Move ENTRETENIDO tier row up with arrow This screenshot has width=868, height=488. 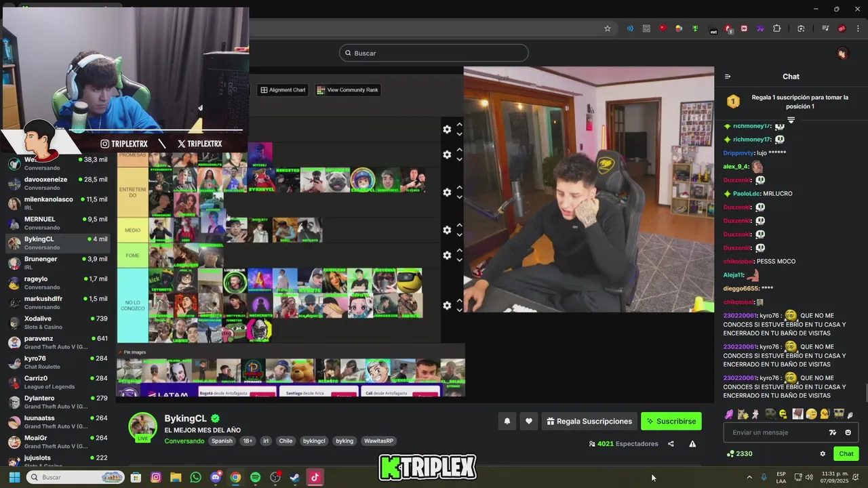click(x=460, y=187)
